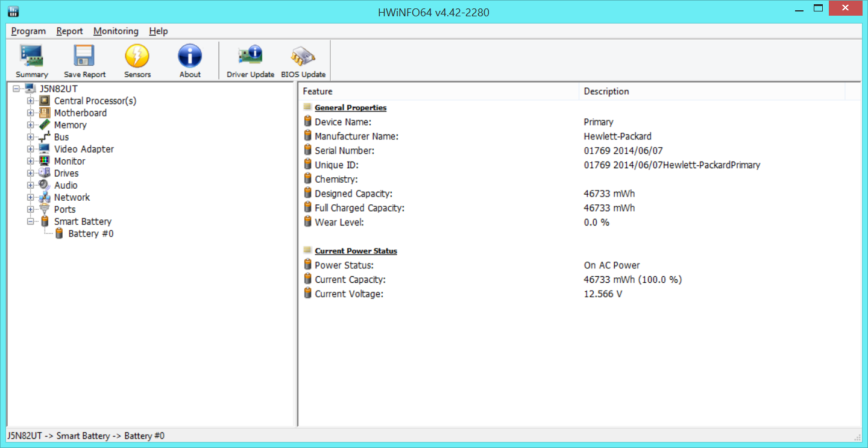Select the Network tree label
The width and height of the screenshot is (868, 448).
coord(72,197)
